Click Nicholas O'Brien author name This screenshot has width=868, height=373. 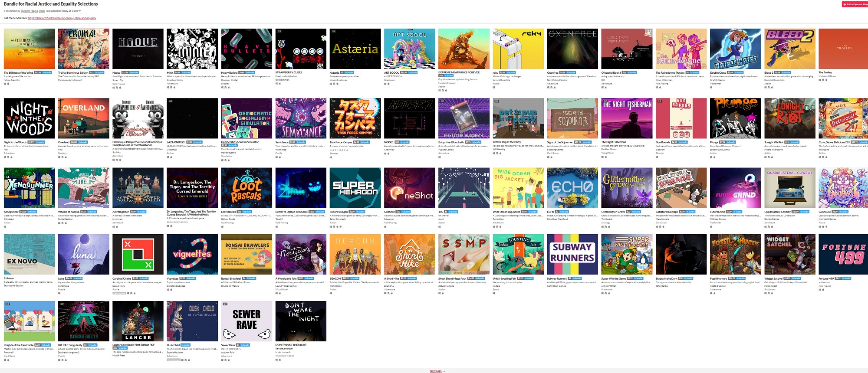tap(827, 76)
